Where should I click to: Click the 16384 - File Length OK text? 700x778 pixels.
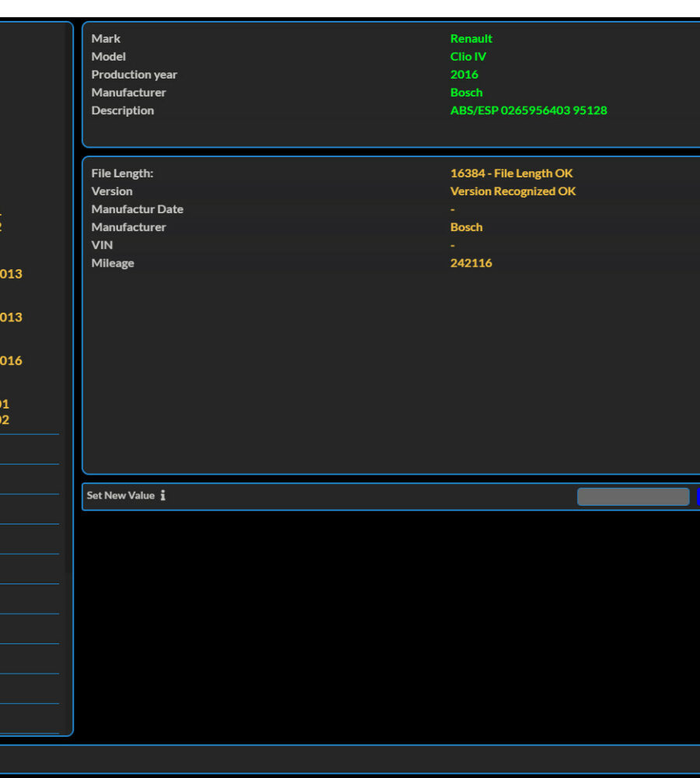pyautogui.click(x=511, y=173)
